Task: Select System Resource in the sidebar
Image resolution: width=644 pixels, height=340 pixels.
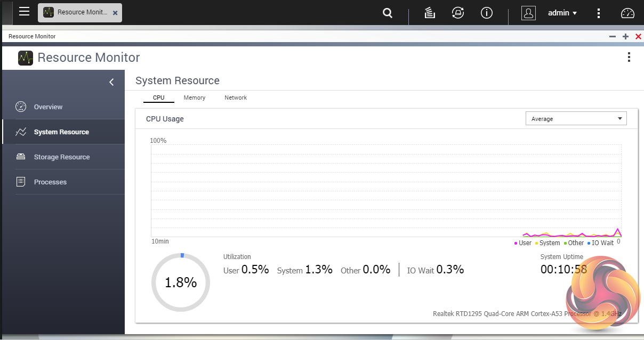Action: (x=63, y=132)
